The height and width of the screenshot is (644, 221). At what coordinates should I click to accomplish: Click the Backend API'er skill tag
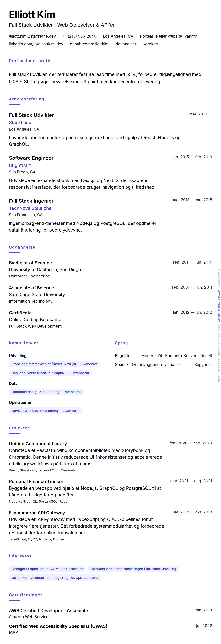tap(50, 373)
